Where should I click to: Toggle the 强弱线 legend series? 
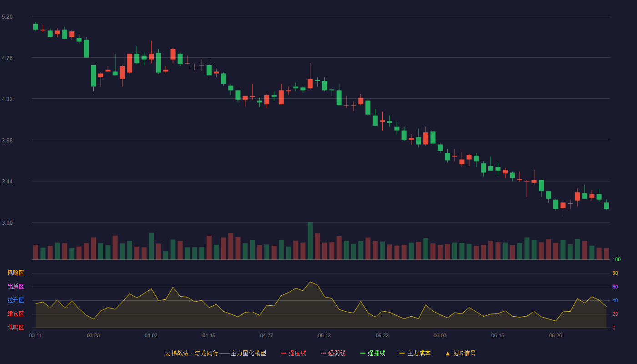pyautogui.click(x=333, y=353)
